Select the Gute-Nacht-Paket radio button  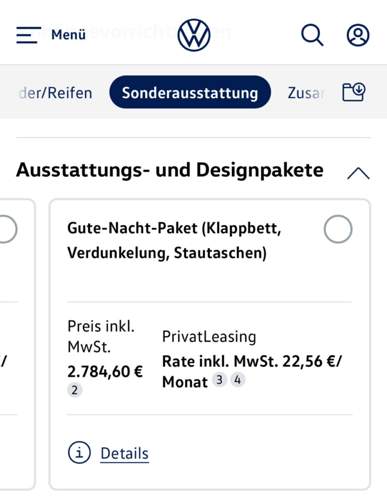click(338, 229)
